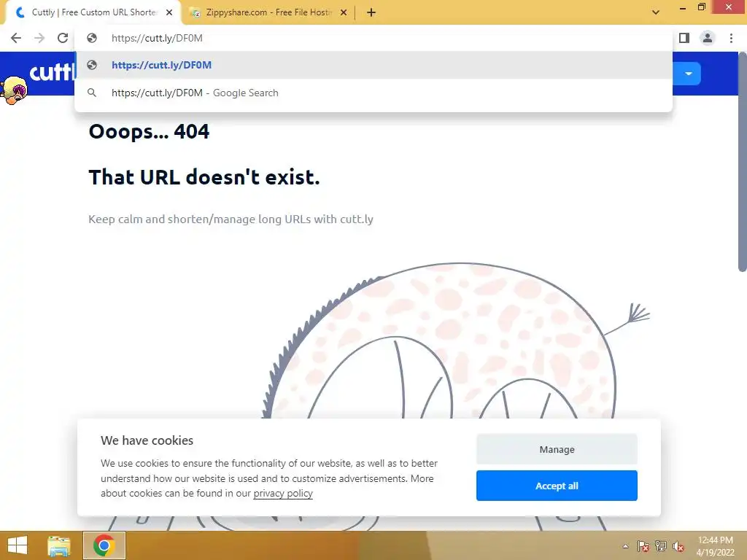Open a new browser tab
The image size is (747, 560).
click(x=371, y=12)
